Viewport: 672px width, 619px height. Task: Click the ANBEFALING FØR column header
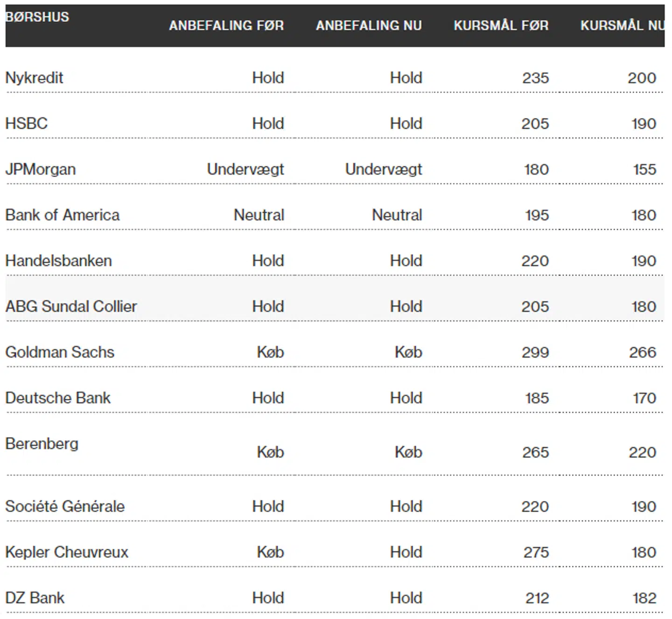click(226, 26)
